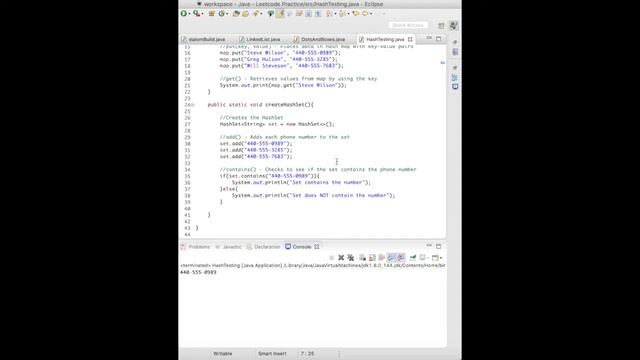This screenshot has height=360, width=640.
Task: Open the Search icon dropdown arrow
Action: [x=261, y=14]
